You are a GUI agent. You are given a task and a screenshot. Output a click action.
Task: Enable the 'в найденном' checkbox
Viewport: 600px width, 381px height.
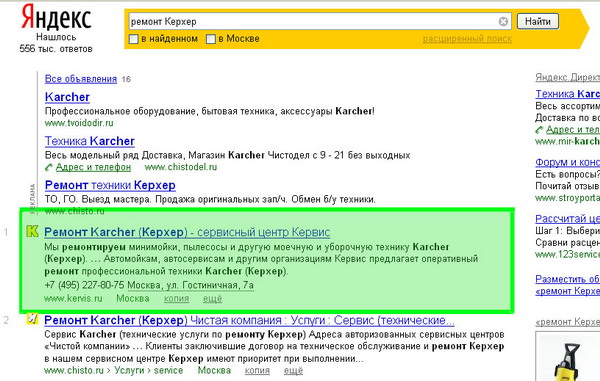tap(133, 39)
